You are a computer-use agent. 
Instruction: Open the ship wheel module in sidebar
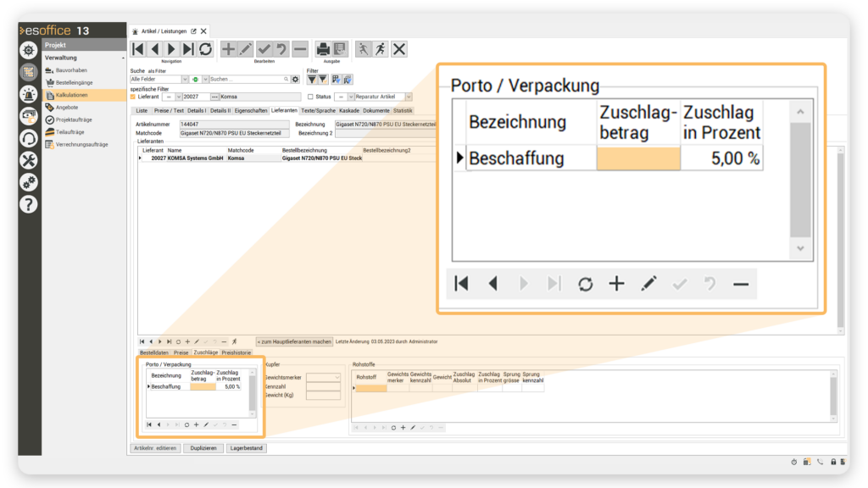coord(29,50)
